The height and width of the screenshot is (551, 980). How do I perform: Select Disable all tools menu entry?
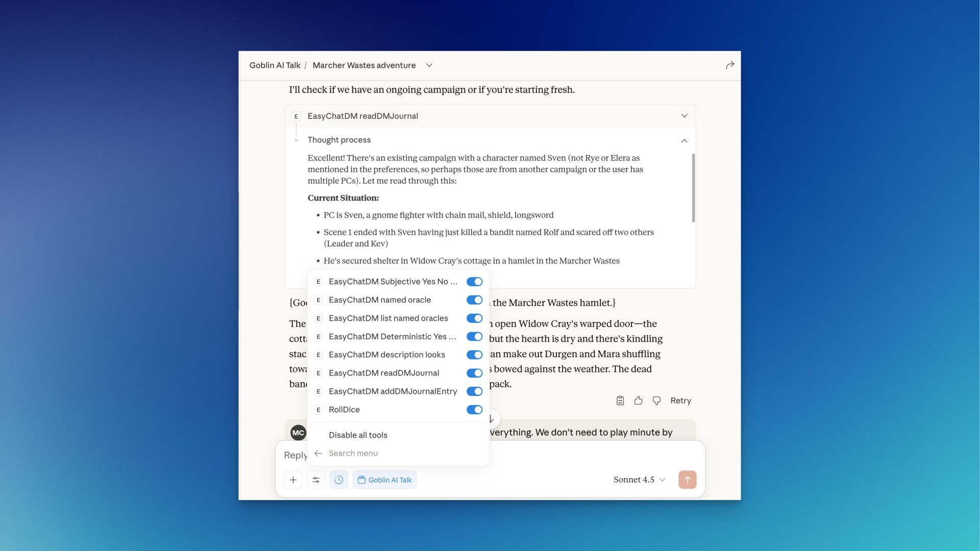pyautogui.click(x=358, y=435)
